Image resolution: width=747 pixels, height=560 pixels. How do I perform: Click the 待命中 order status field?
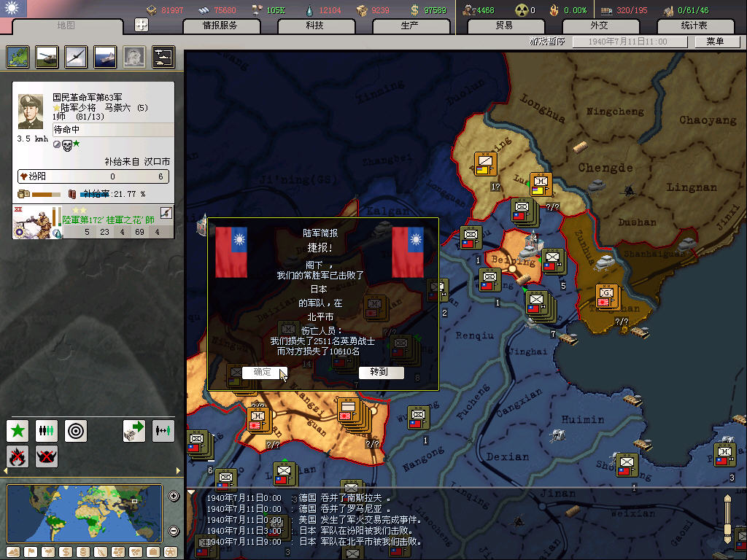(113, 130)
